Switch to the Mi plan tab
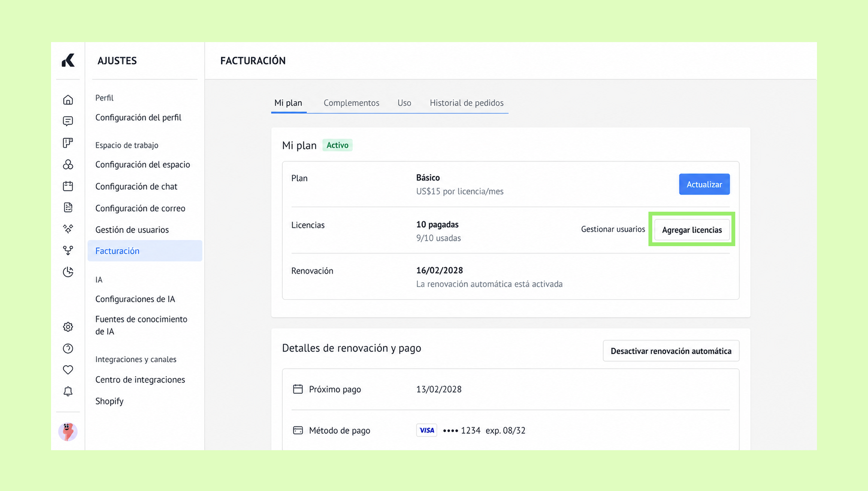 click(x=288, y=103)
